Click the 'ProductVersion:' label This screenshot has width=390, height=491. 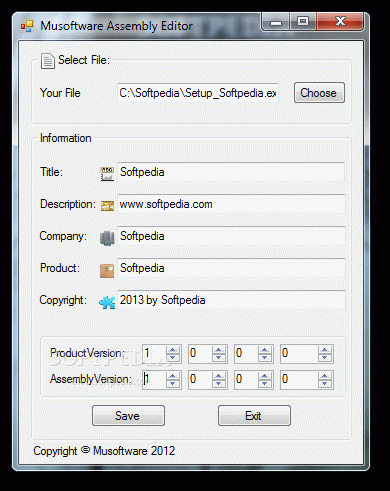coord(87,353)
